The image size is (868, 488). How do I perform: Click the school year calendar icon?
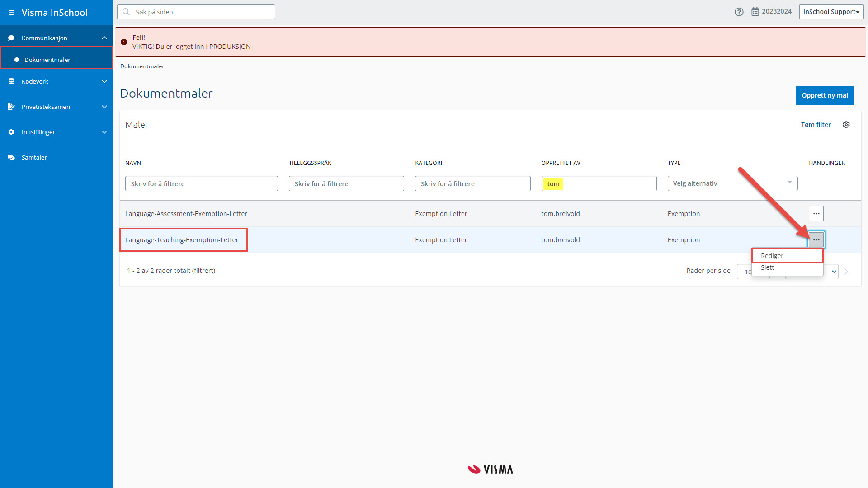tap(755, 12)
